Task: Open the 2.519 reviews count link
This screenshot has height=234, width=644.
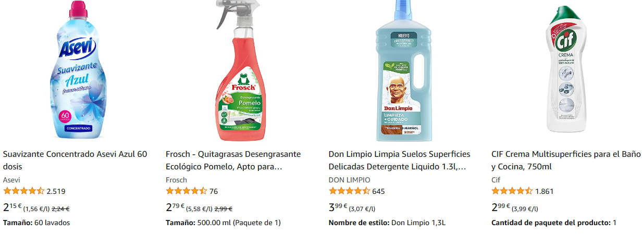Action: (56, 191)
